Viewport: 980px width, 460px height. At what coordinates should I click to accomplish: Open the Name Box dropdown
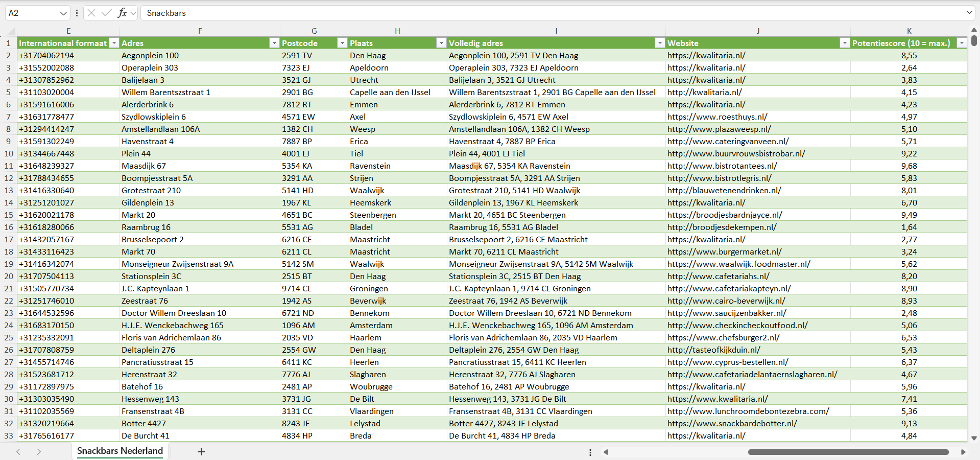click(63, 13)
